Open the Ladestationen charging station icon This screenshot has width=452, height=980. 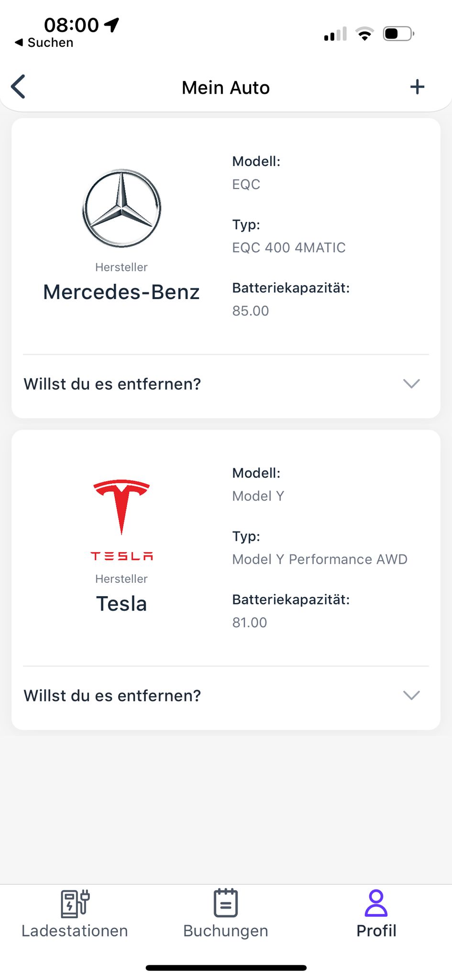tap(75, 903)
